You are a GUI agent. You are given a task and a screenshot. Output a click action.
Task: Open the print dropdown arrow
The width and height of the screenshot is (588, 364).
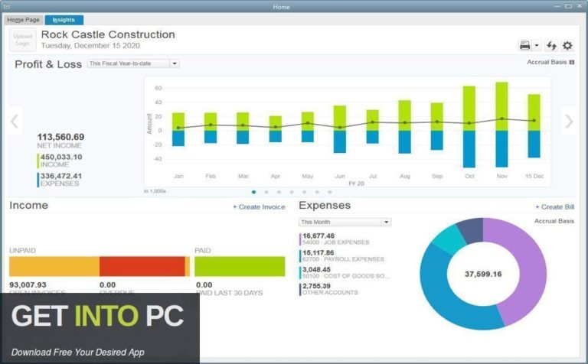(x=537, y=46)
